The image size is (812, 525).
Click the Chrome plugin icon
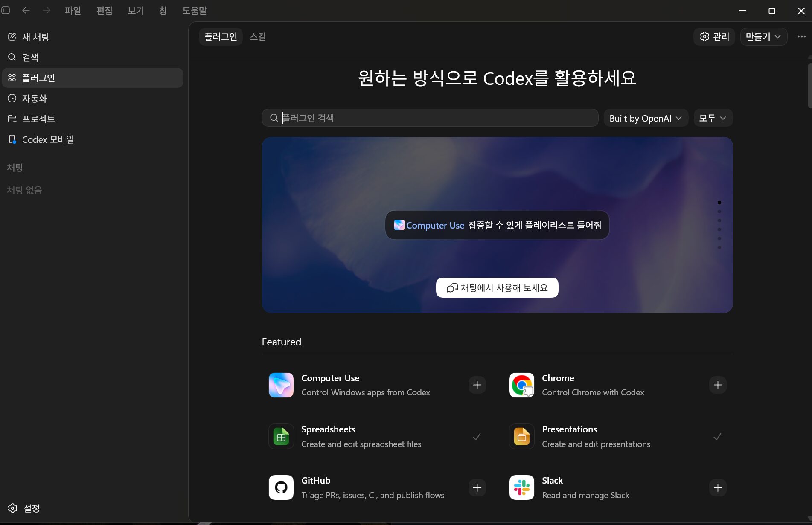(522, 385)
